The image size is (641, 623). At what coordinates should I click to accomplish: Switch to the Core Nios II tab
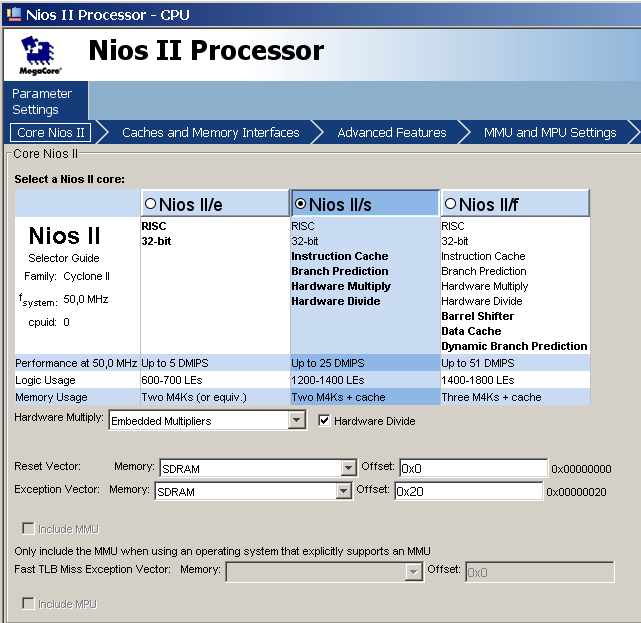[51, 132]
